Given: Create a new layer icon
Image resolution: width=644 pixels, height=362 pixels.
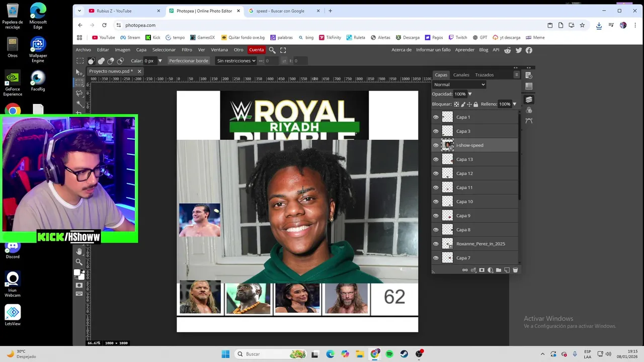Looking at the screenshot, I should [x=507, y=270].
